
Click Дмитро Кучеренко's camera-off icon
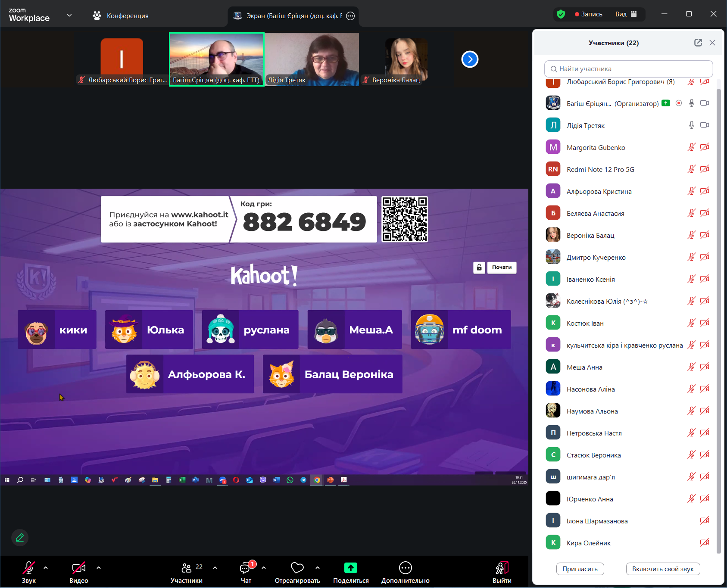pyautogui.click(x=705, y=257)
